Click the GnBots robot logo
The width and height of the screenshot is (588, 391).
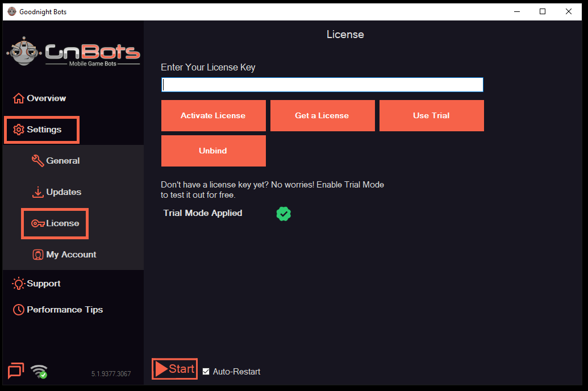click(x=24, y=51)
